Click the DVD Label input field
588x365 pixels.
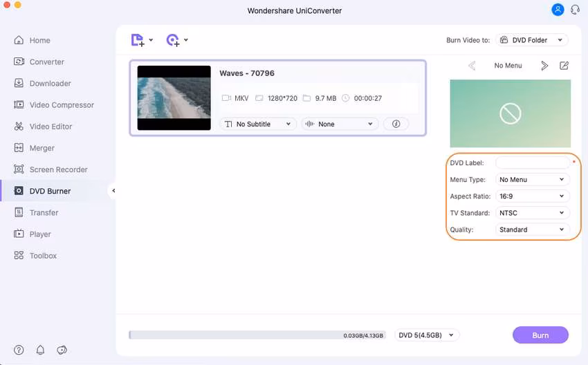[533, 163]
